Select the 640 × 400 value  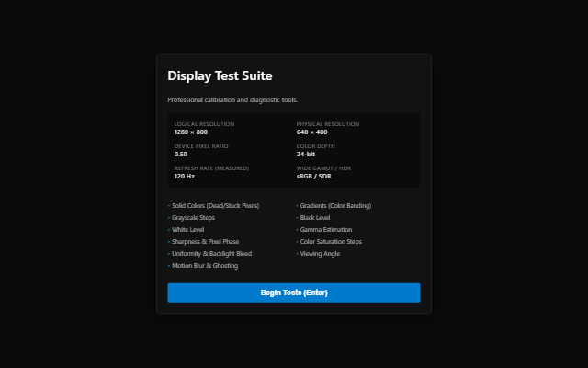(311, 132)
